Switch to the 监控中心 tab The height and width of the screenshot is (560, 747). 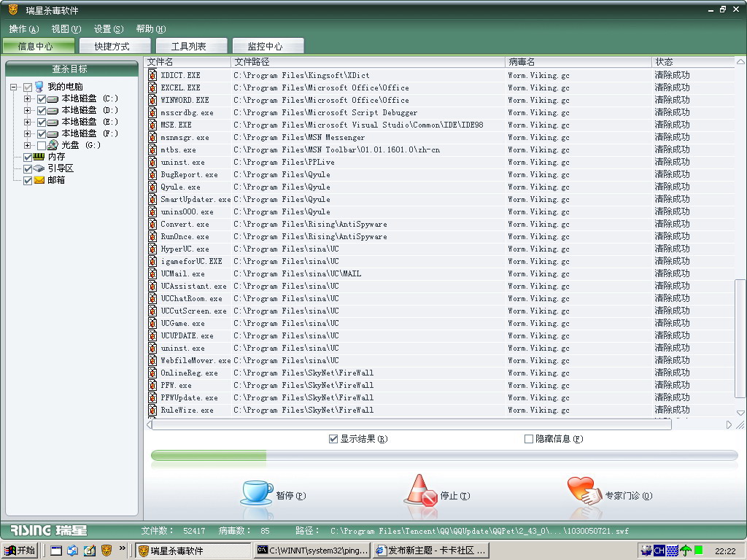[x=268, y=46]
